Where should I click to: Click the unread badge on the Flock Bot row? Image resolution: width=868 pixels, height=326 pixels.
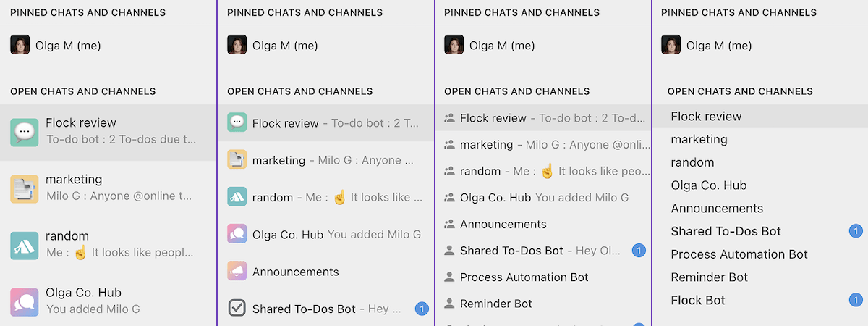(x=855, y=300)
